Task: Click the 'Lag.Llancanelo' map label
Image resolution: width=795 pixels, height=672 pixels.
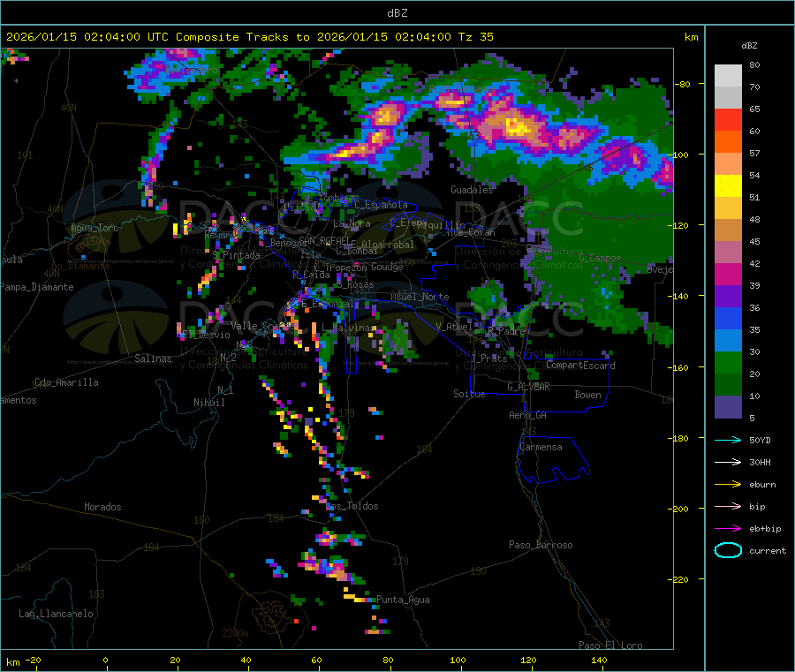Action: pyautogui.click(x=57, y=614)
